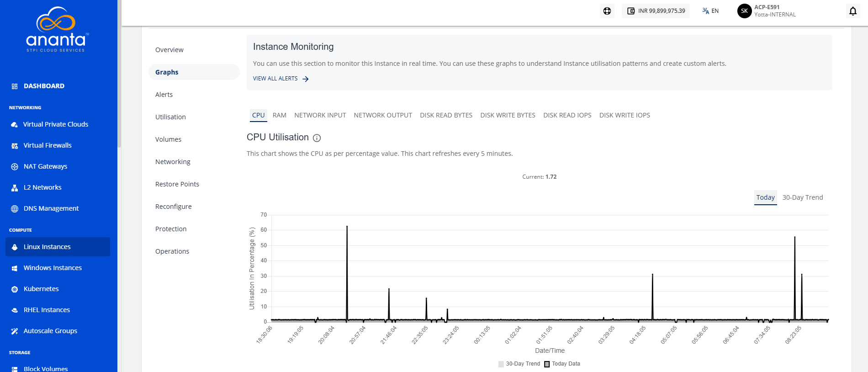Click the Kubernetes icon
868x372 pixels.
pyautogui.click(x=15, y=289)
